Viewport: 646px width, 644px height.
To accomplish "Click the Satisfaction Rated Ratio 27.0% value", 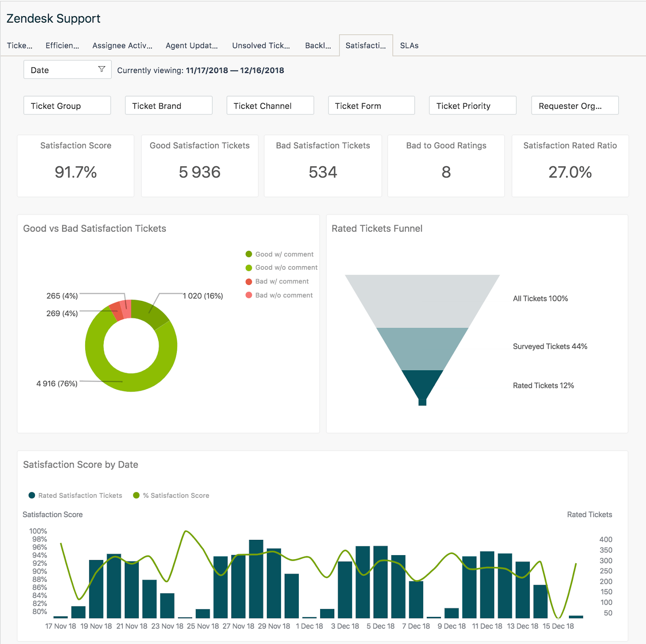I will (570, 172).
